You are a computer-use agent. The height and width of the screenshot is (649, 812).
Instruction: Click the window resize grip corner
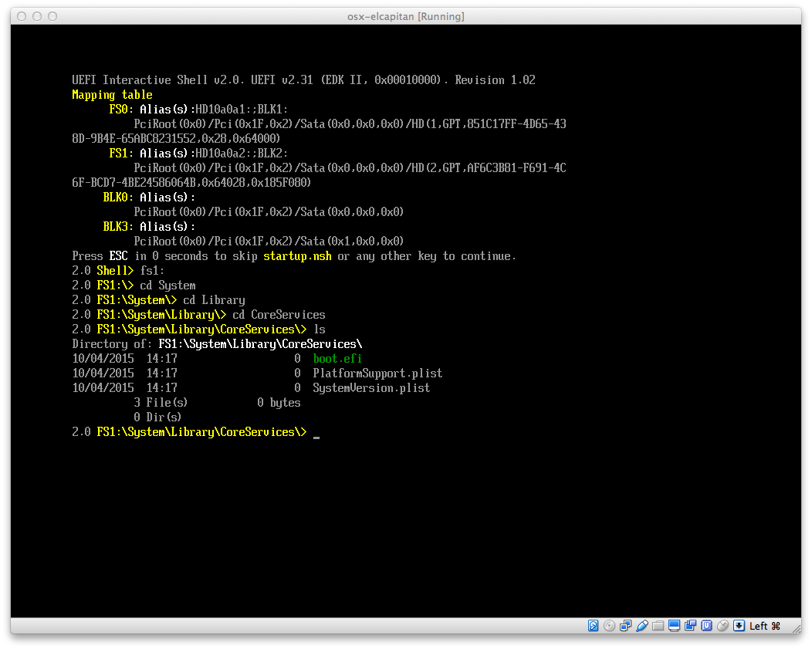click(797, 628)
